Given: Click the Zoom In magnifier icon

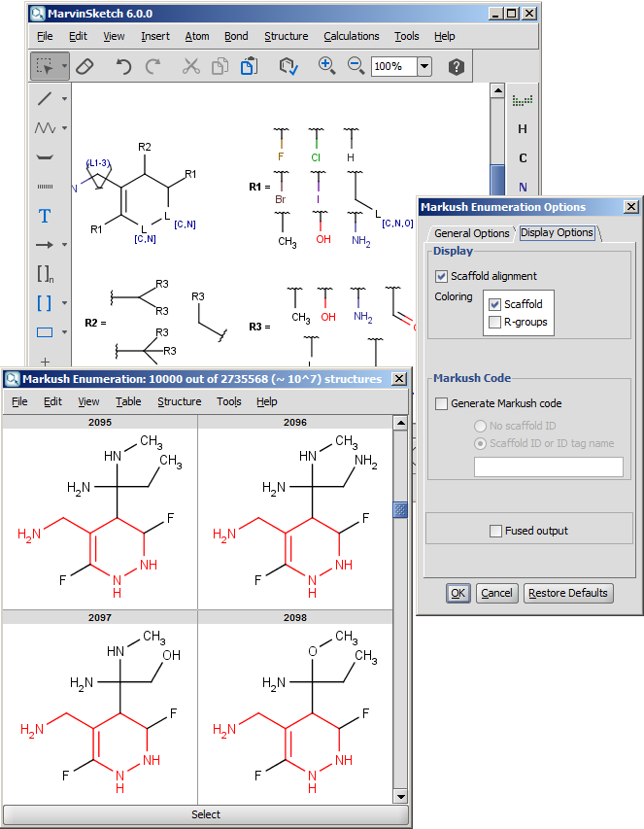Looking at the screenshot, I should click(x=326, y=66).
